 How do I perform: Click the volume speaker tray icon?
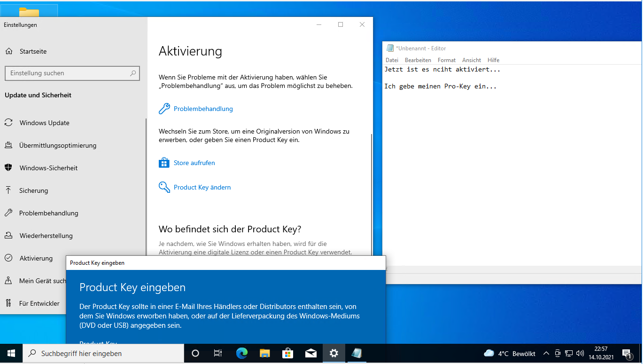[x=580, y=353]
